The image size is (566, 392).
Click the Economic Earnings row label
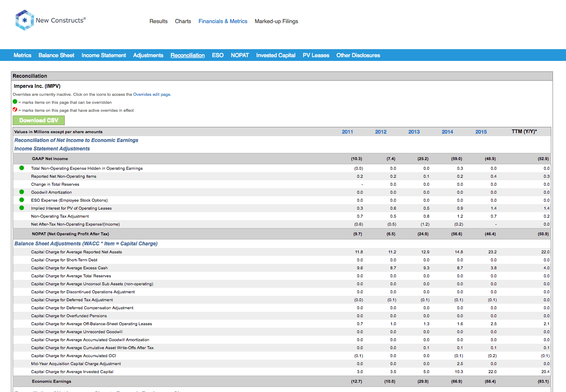(51, 381)
